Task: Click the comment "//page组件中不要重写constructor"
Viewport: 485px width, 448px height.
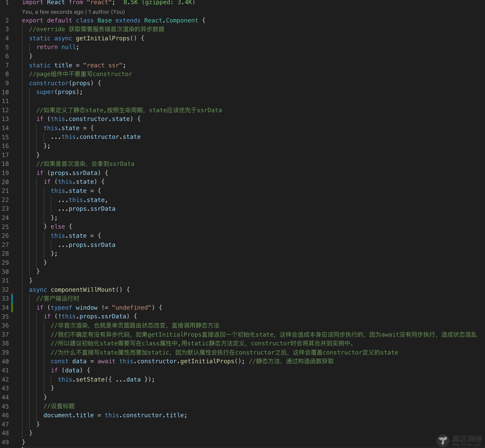Action: [81, 74]
